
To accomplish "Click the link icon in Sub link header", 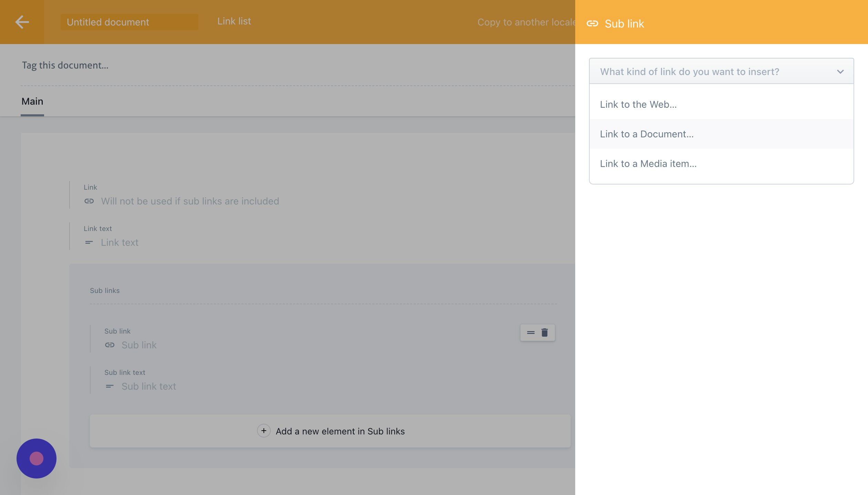I will pos(592,23).
